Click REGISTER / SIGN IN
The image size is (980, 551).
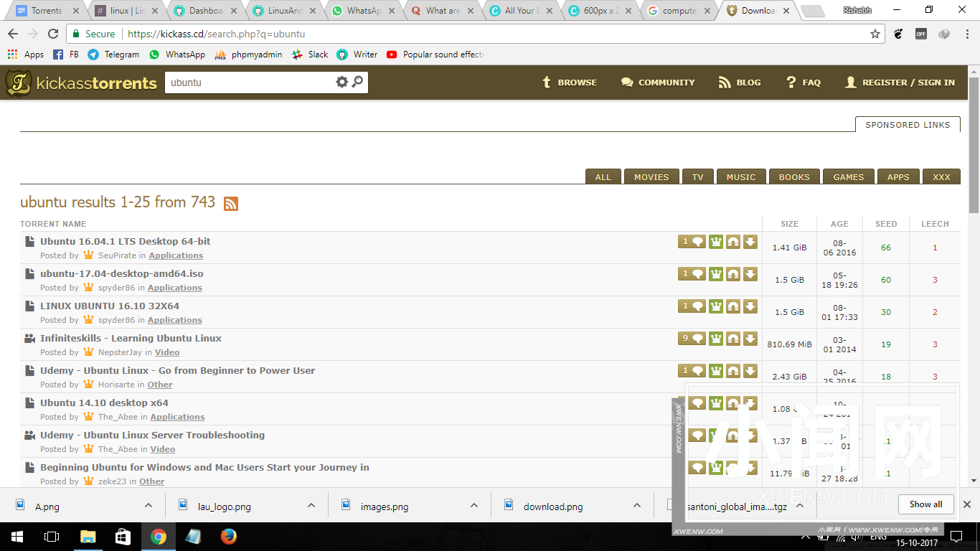pyautogui.click(x=900, y=83)
